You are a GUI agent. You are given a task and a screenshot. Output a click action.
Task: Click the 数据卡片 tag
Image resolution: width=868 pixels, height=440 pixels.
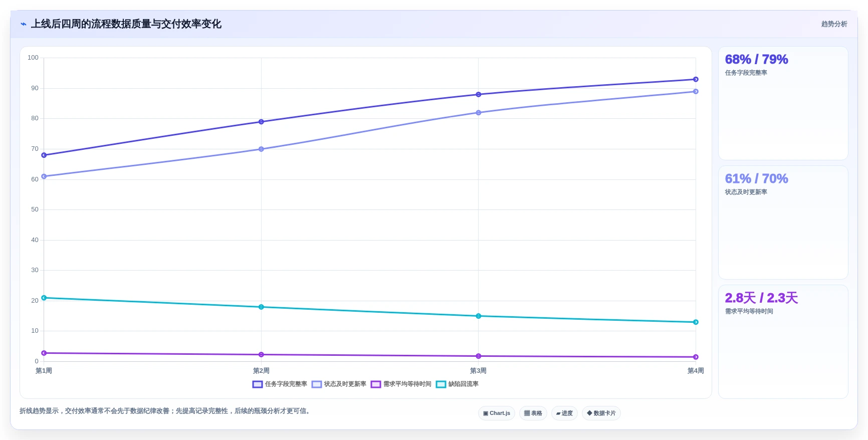[601, 413]
